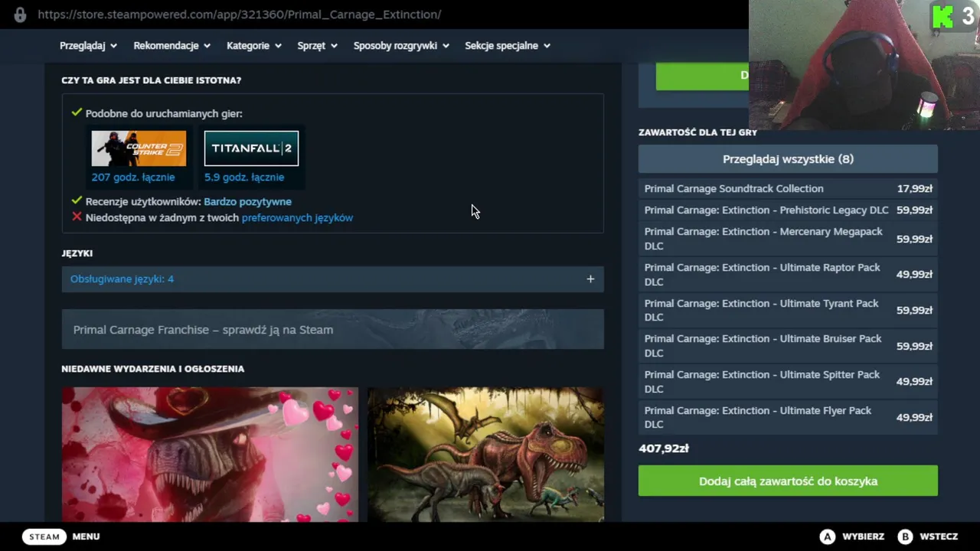Click the WSTECZ label in the footer
This screenshot has width=980, height=551.
pos(939,536)
